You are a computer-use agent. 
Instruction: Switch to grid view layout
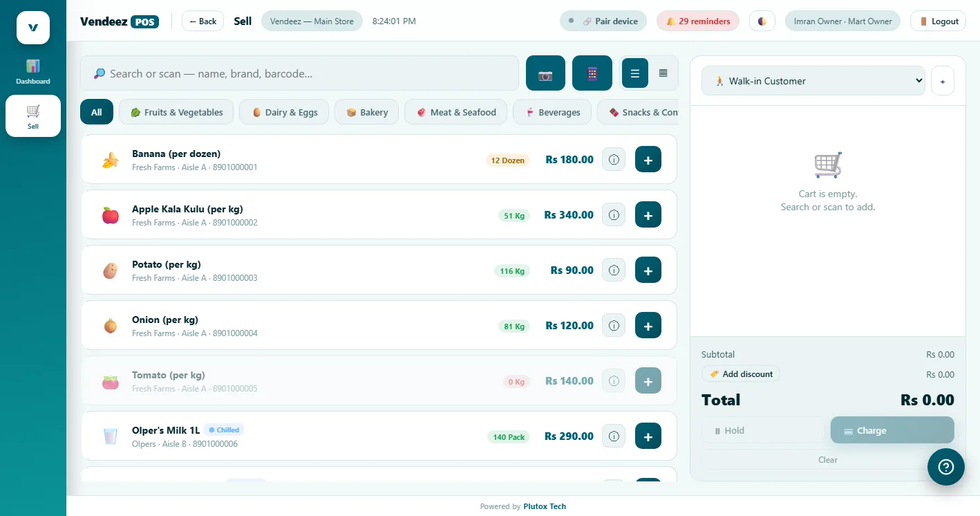click(x=663, y=73)
